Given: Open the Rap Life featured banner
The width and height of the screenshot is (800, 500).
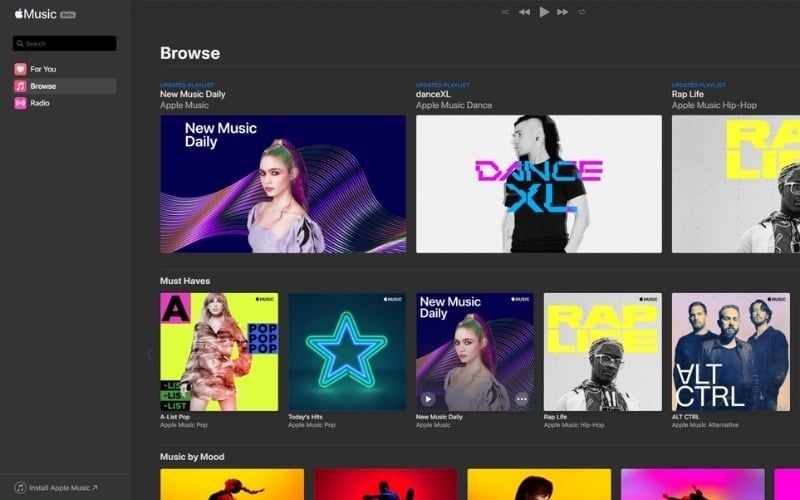Looking at the screenshot, I should pyautogui.click(x=736, y=184).
